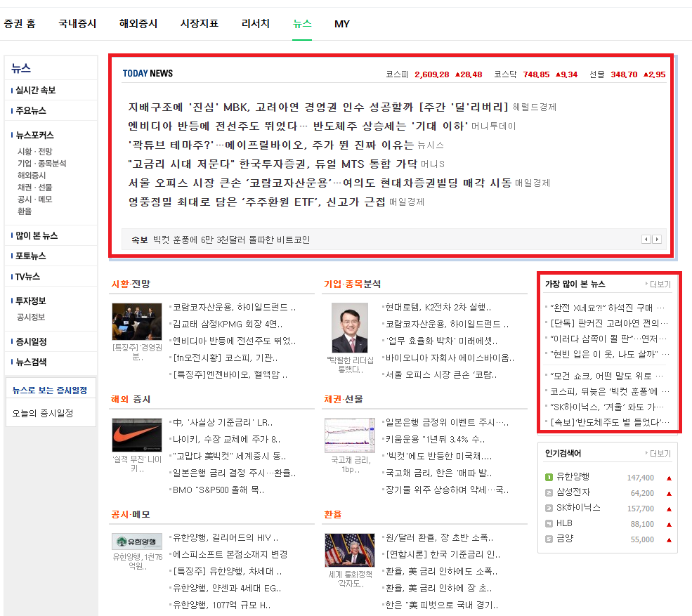Open HLB popular search entry

coord(564,523)
